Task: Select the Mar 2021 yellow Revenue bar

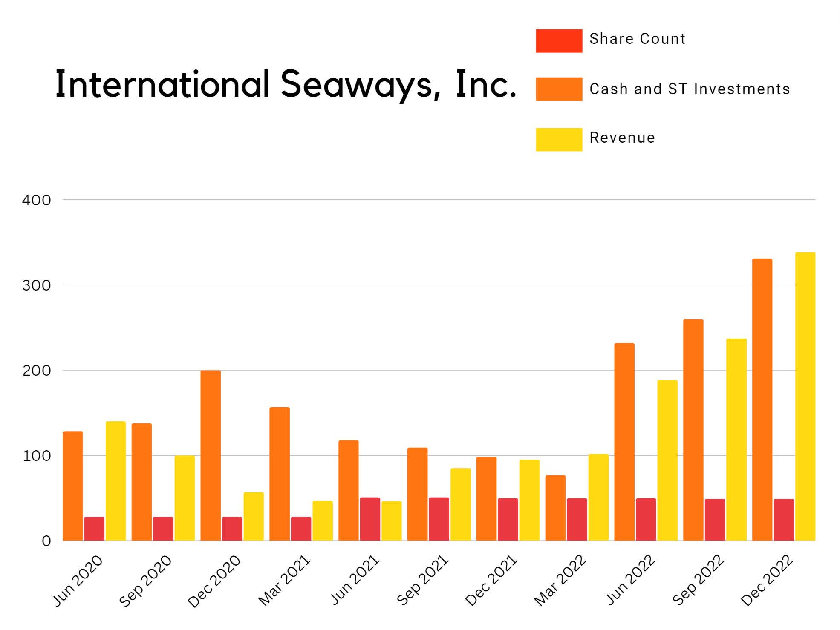Action: point(323,521)
